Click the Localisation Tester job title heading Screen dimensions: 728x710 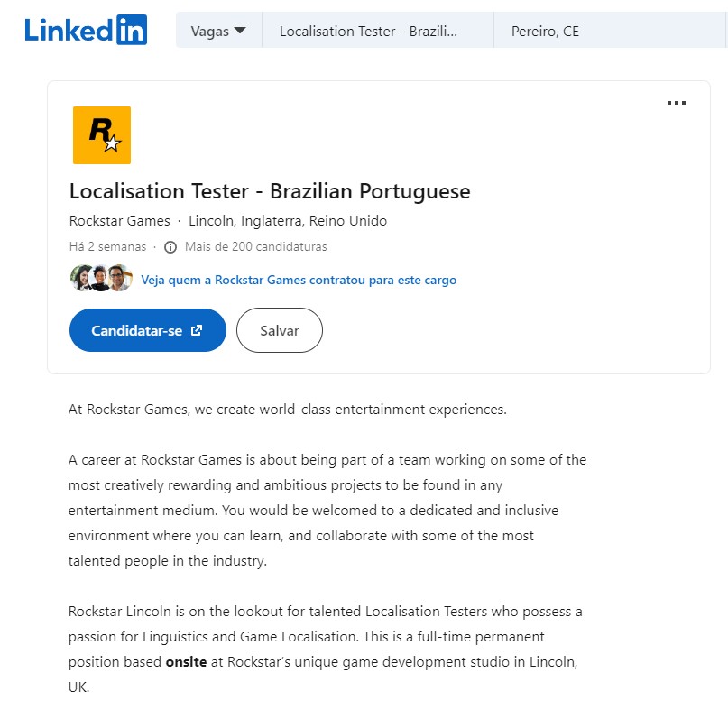tap(270, 191)
